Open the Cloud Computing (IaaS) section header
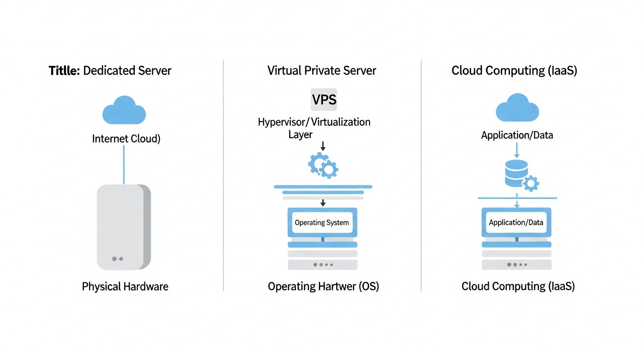 click(x=514, y=70)
